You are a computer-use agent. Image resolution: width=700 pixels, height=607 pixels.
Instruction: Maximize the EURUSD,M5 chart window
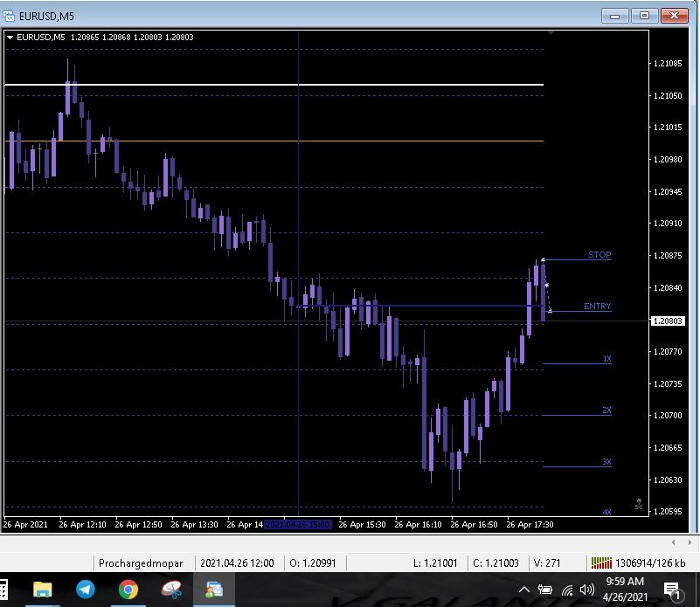click(x=644, y=16)
